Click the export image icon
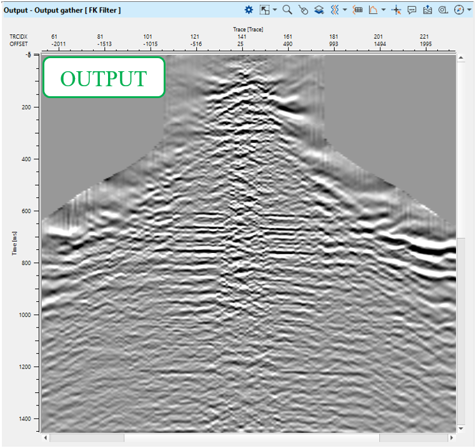Screen dimensions: 476x448 pos(428,10)
